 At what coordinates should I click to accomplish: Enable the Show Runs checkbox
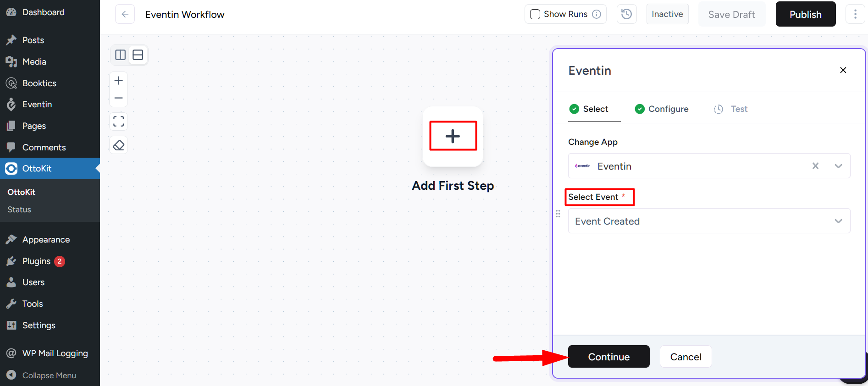pyautogui.click(x=535, y=14)
